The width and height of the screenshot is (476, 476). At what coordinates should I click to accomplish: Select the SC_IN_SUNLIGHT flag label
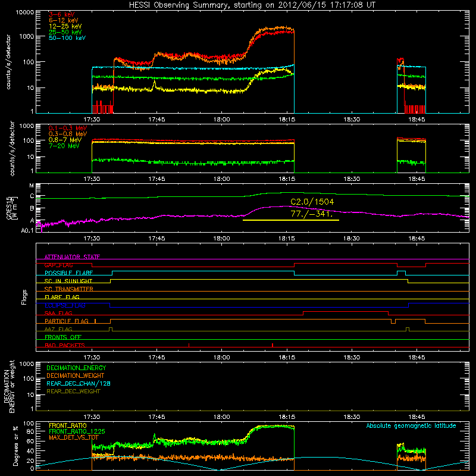[x=68, y=281]
